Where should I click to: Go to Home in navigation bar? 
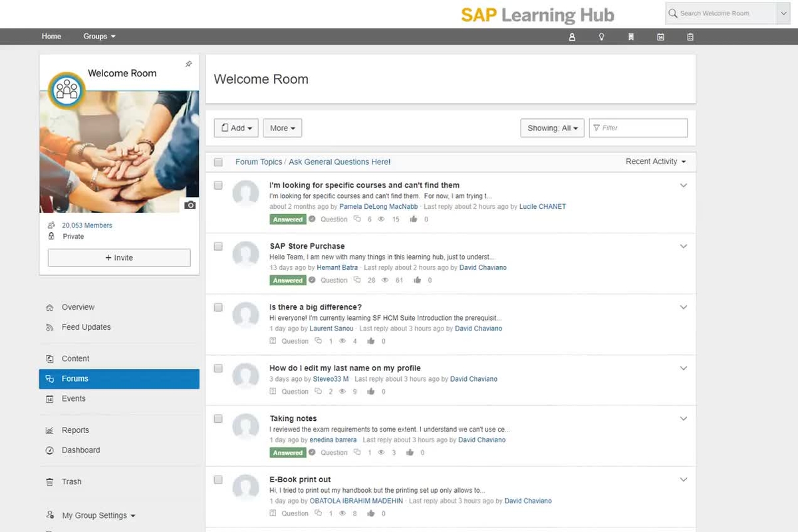[x=51, y=37]
